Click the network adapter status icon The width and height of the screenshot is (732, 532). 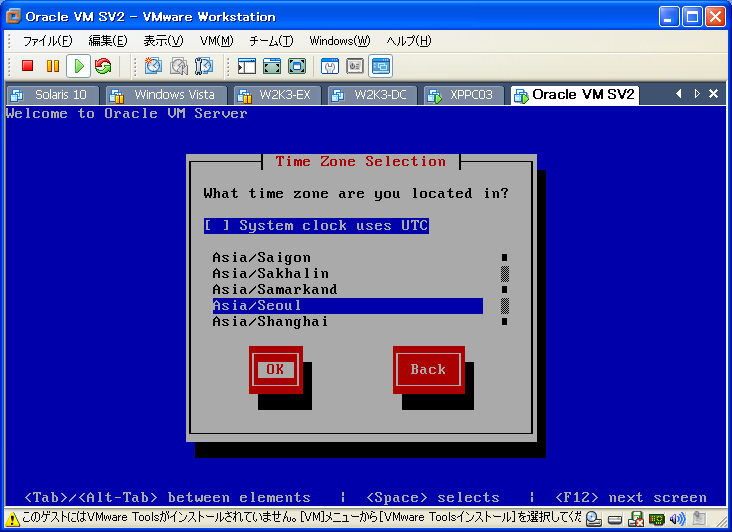[657, 519]
